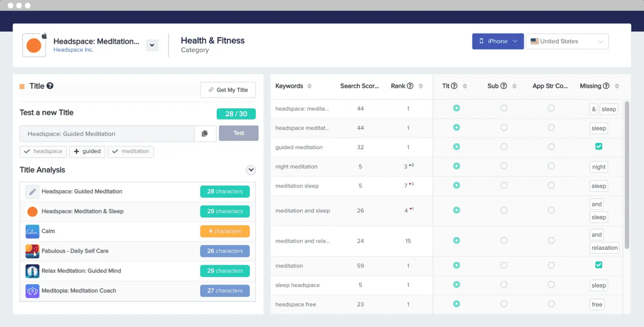Viewport: 644px width, 327px height.
Task: Open the United States country dropdown
Action: coord(567,41)
